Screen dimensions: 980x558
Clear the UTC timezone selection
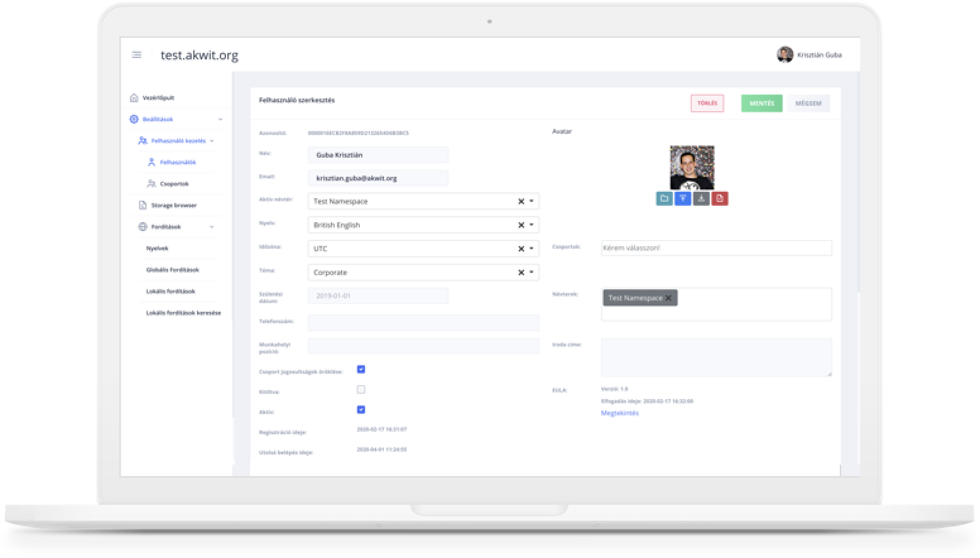click(521, 249)
